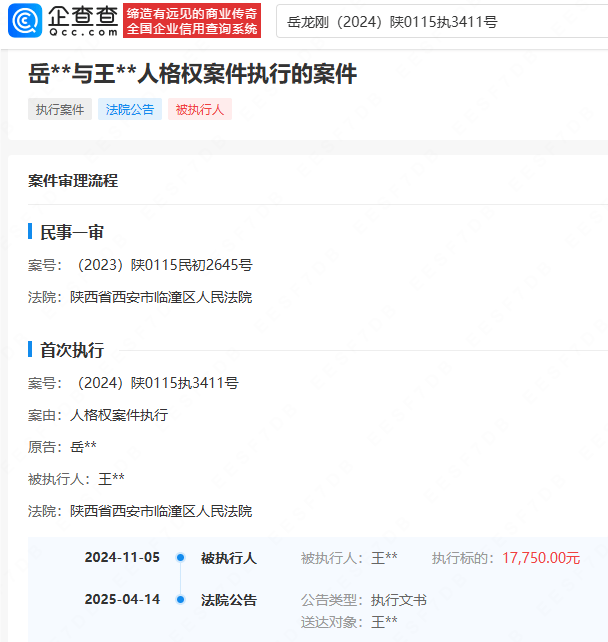This screenshot has height=642, width=608.
Task: Open the 法院公告 timeline entry
Action: [x=228, y=600]
